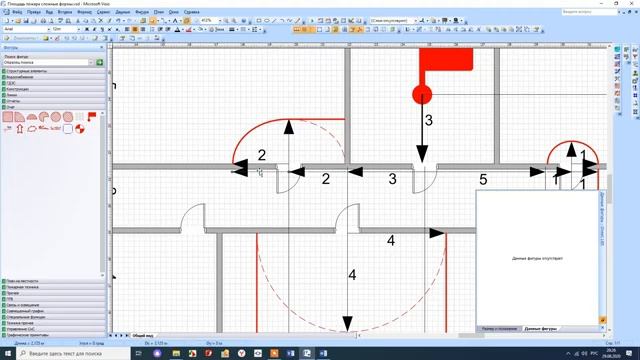Expand the Совмещенный график stencil

(x=53, y=311)
